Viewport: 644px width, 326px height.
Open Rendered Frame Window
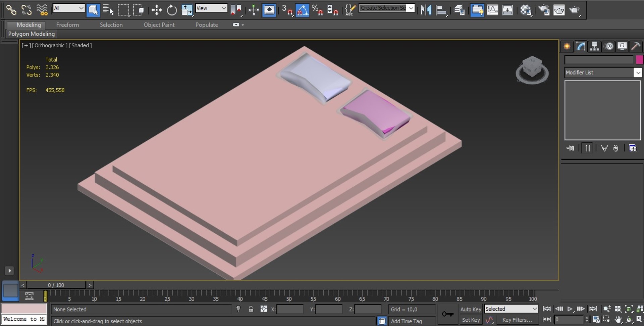click(559, 10)
